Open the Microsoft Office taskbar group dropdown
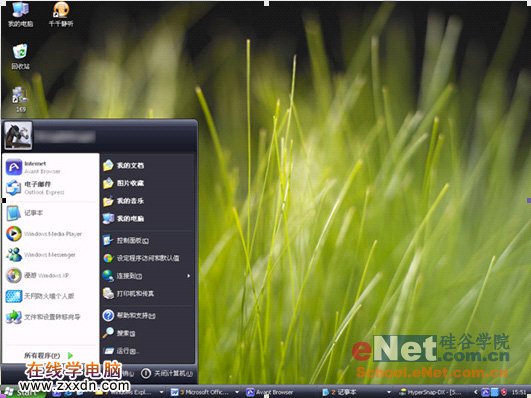 coord(237,392)
